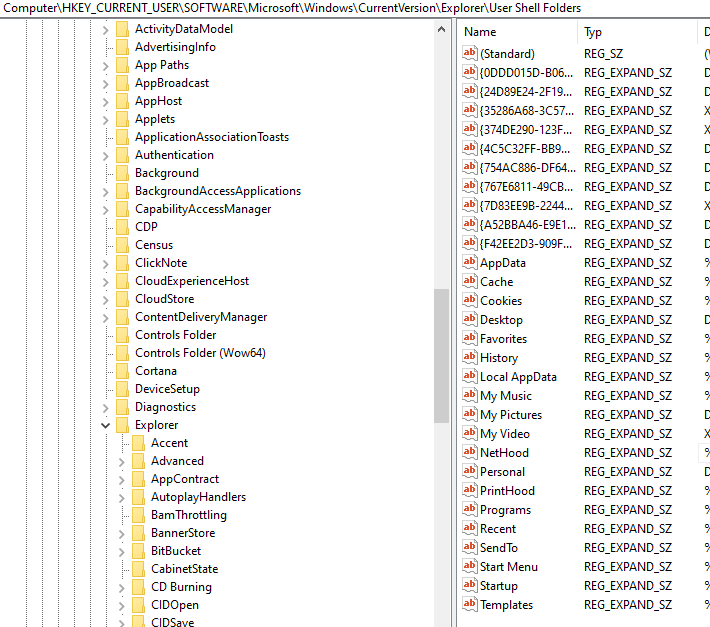The height and width of the screenshot is (627, 710).
Task: Click the ab icon next to Favorites
Action: pos(470,338)
